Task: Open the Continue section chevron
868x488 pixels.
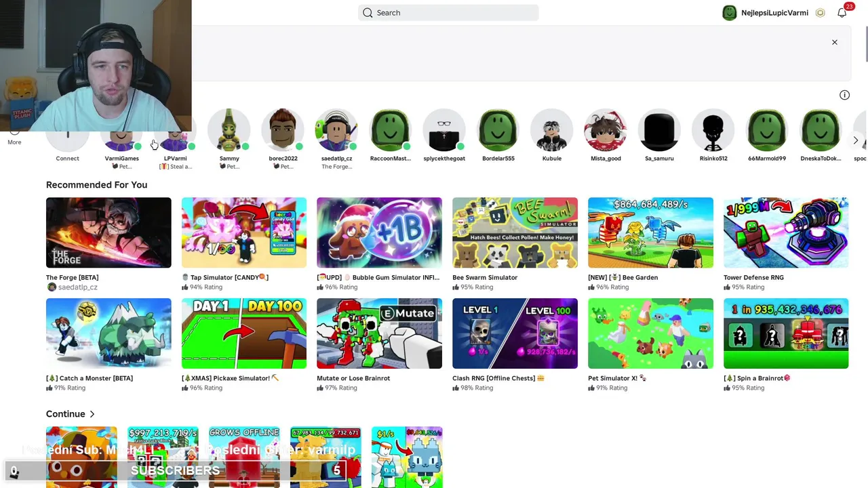Action: tap(92, 414)
